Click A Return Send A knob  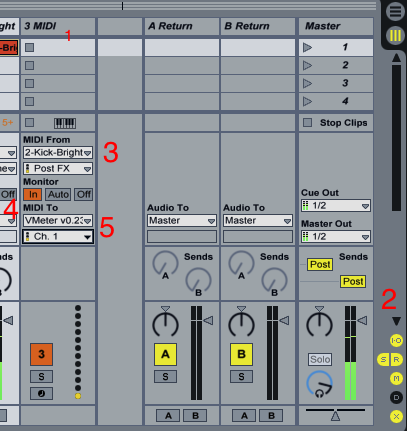pos(165,264)
